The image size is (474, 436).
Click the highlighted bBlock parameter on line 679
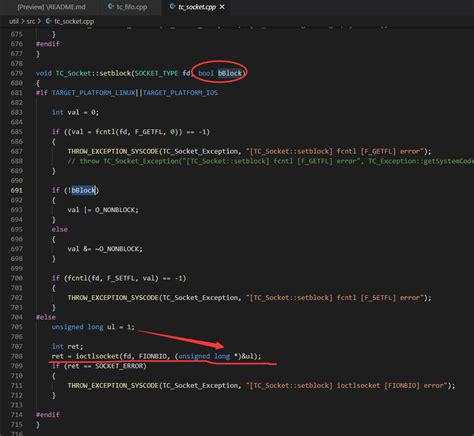click(x=230, y=73)
